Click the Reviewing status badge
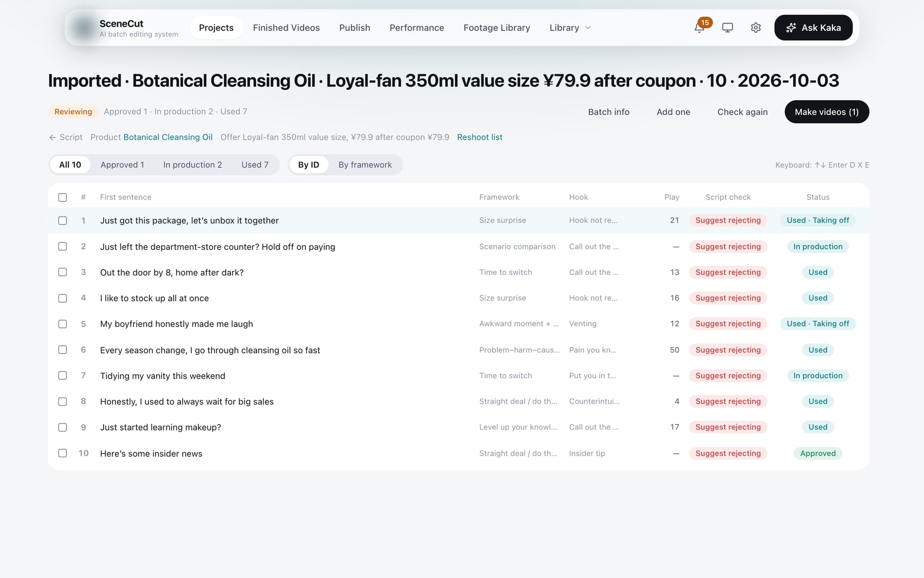924x578 pixels. click(73, 111)
